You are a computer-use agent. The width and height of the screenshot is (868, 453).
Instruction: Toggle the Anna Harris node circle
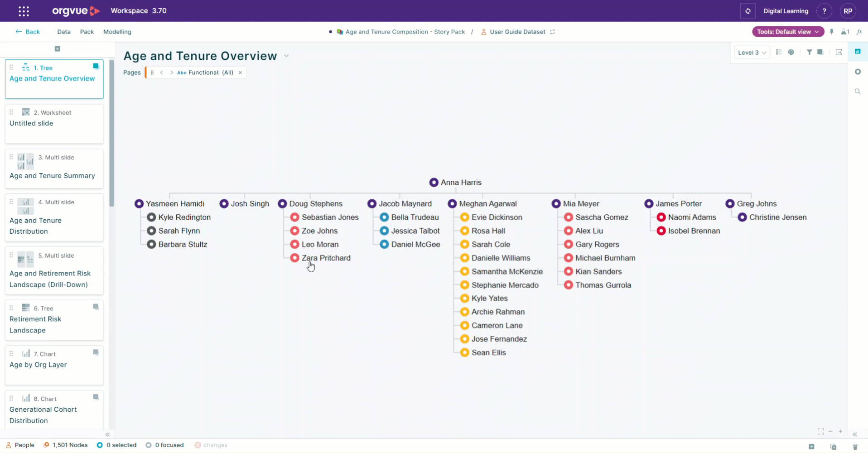pos(434,182)
